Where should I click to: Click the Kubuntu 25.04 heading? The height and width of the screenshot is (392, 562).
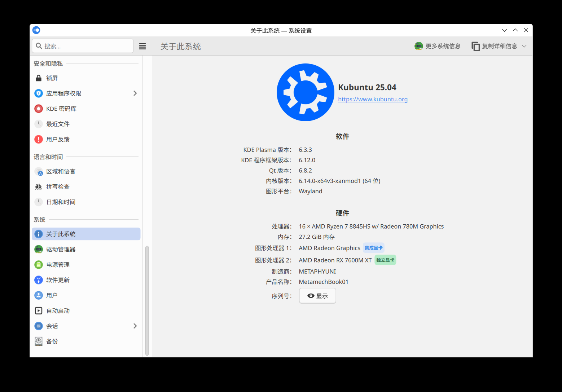pos(367,87)
